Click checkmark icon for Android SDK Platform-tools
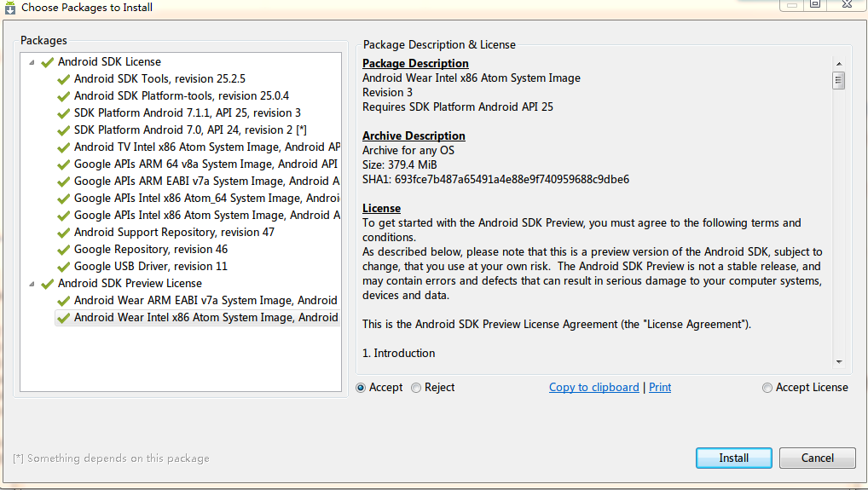The height and width of the screenshot is (490, 868). pos(64,96)
